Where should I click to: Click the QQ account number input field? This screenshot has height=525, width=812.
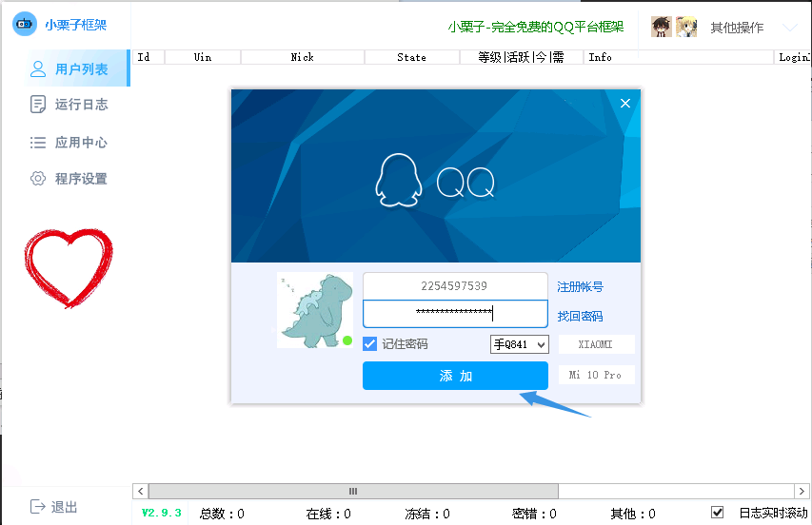point(455,286)
